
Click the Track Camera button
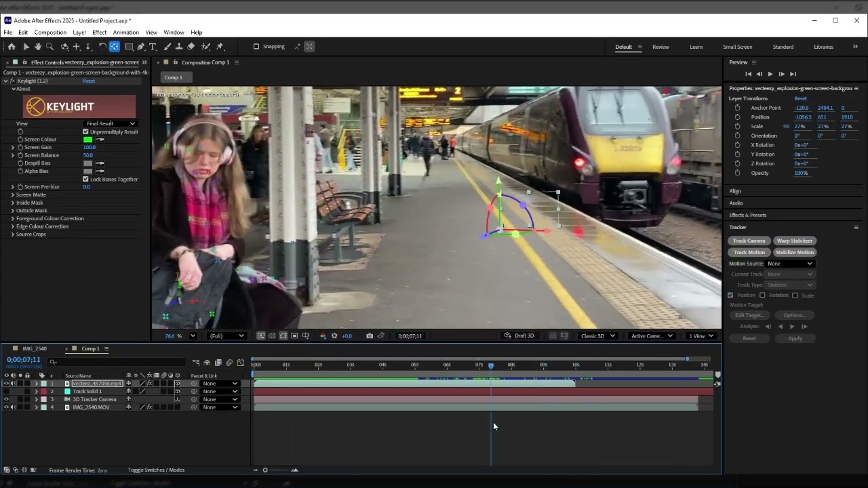749,241
